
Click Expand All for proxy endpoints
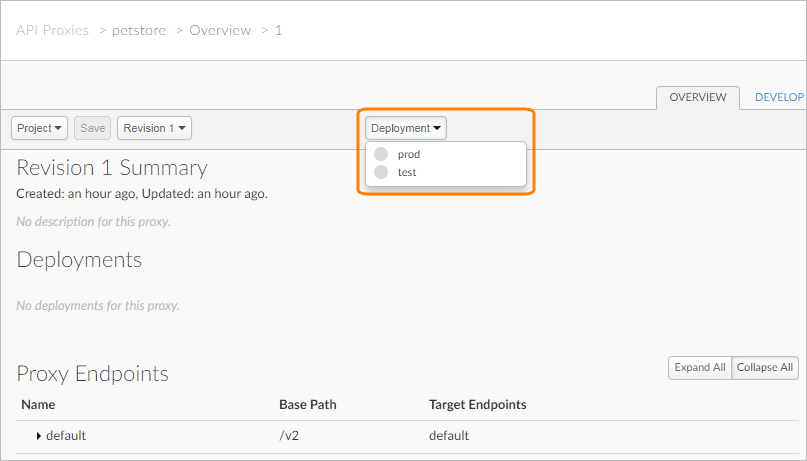pos(700,368)
